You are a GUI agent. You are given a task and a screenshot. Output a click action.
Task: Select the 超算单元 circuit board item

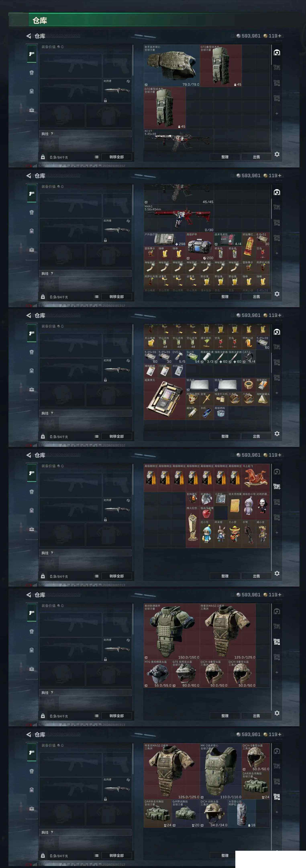(164, 398)
